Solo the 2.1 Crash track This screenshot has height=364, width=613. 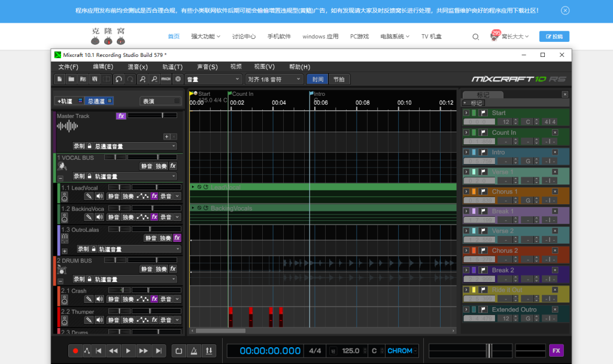pyautogui.click(x=128, y=299)
